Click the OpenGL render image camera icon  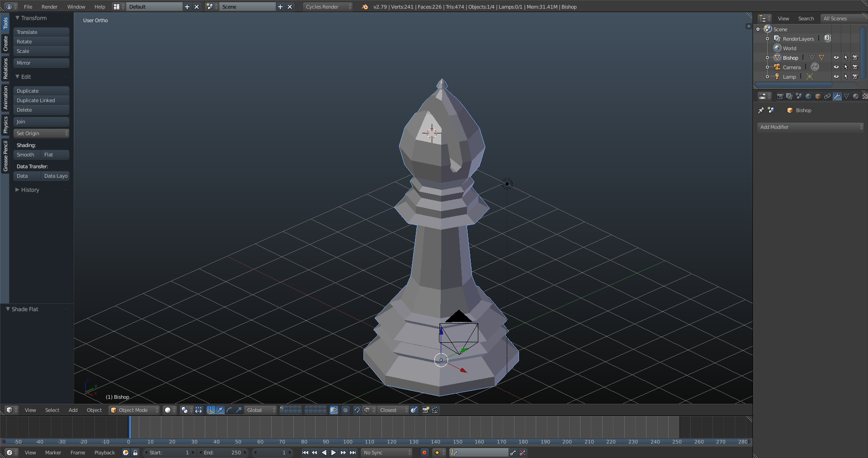pyautogui.click(x=425, y=410)
